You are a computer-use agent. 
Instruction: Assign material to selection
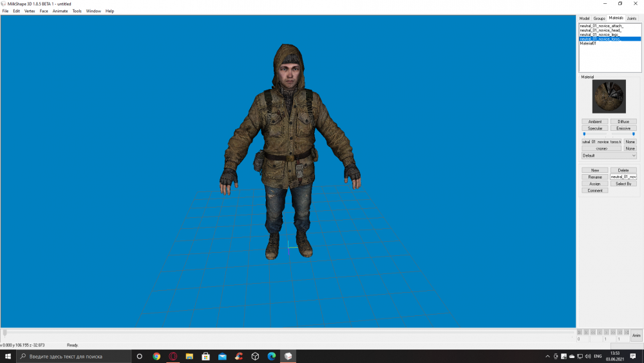pos(594,184)
